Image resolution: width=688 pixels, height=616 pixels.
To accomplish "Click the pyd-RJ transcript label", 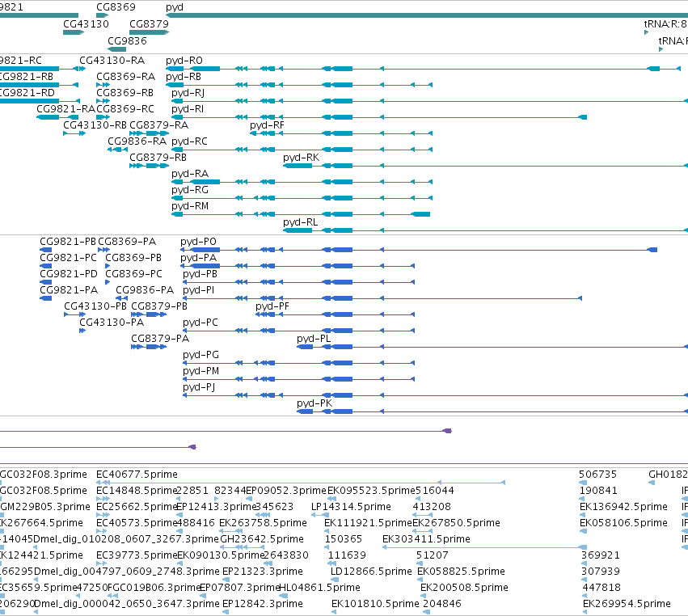I will click(188, 93).
